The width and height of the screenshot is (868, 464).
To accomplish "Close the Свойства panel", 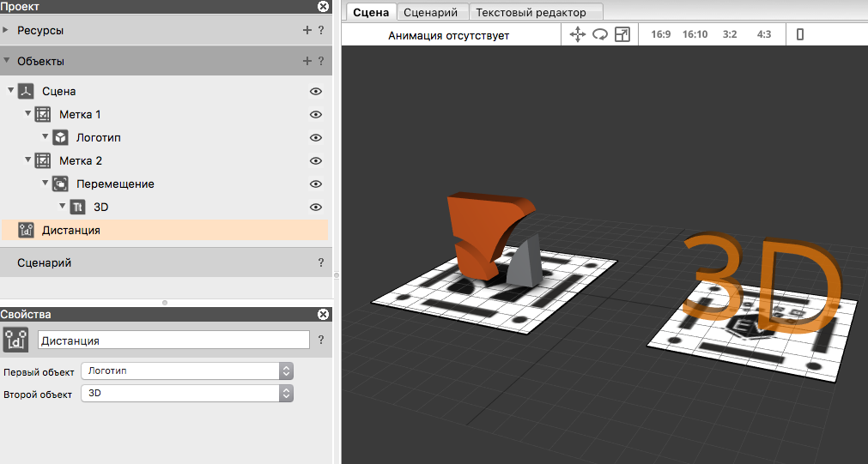I will pyautogui.click(x=323, y=315).
